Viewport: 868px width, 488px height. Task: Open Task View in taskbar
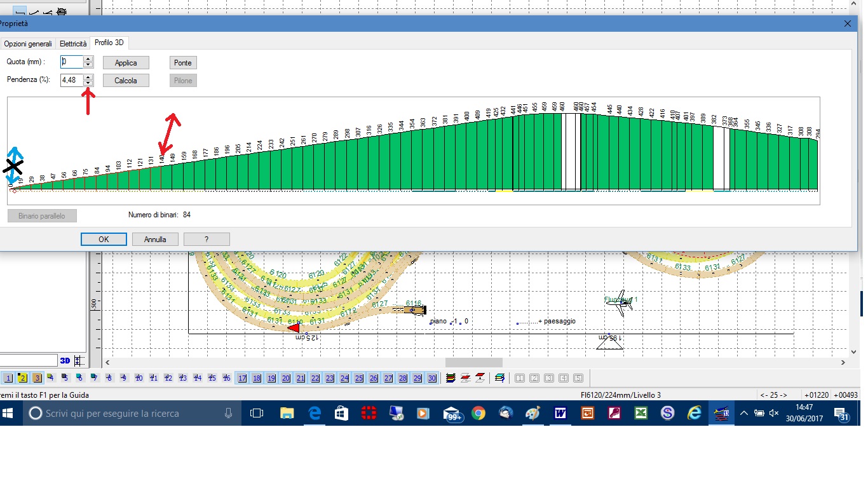pyautogui.click(x=257, y=414)
